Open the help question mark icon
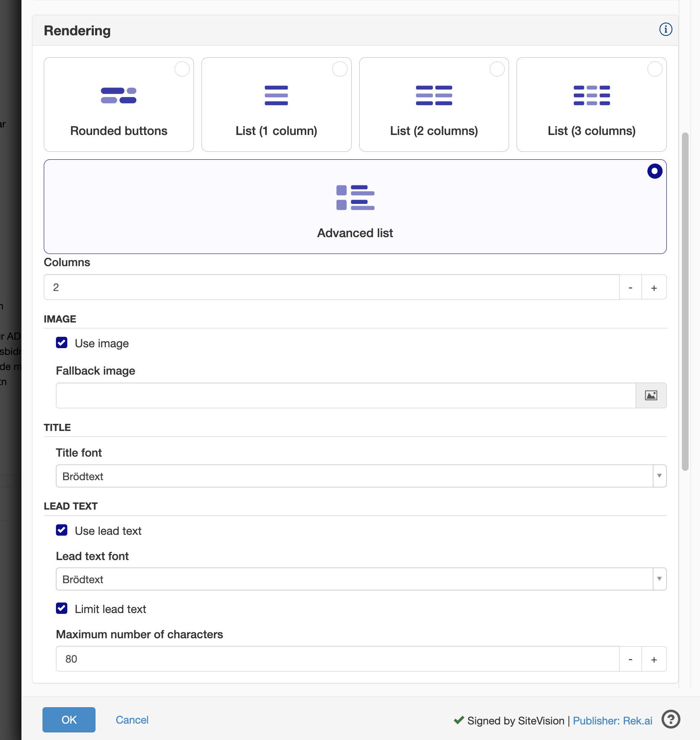Viewport: 700px width, 740px height. click(671, 719)
